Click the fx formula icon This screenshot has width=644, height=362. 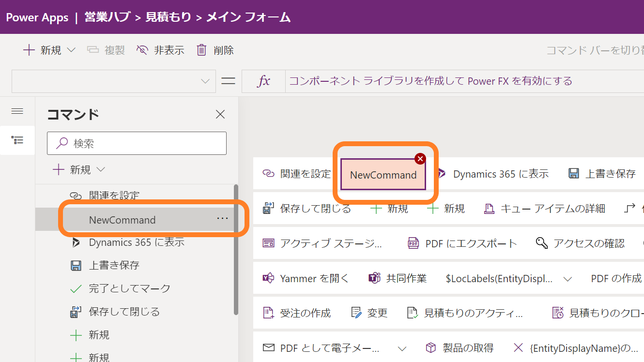pos(263,81)
